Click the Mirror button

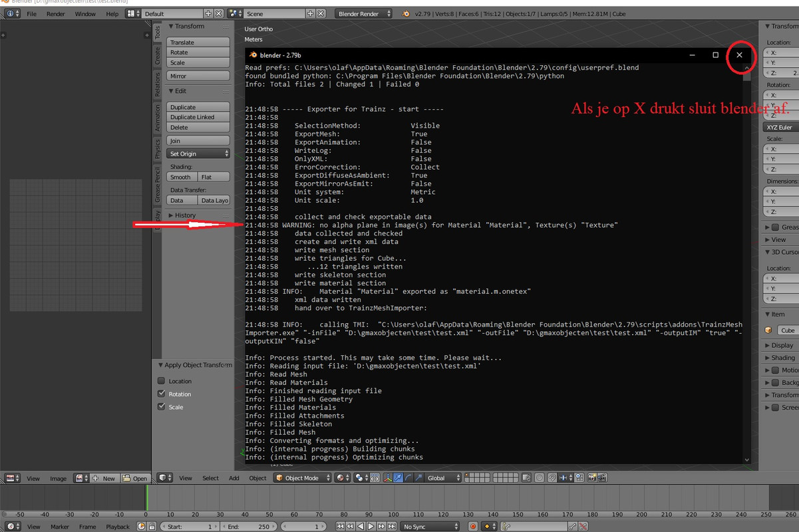(198, 76)
